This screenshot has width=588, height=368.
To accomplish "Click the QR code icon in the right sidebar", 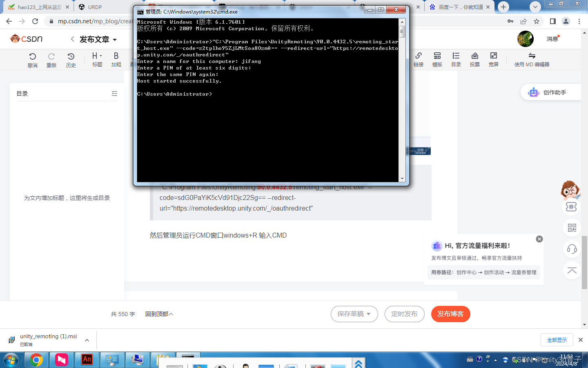I will click(x=572, y=228).
